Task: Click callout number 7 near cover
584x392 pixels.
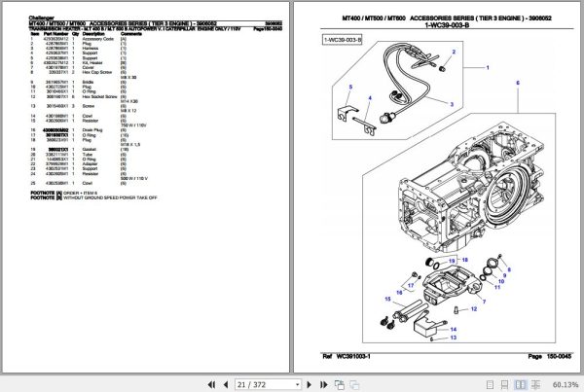Action: point(484,302)
